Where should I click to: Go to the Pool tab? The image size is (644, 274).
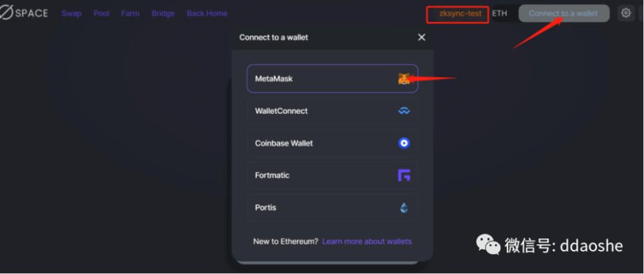point(101,13)
